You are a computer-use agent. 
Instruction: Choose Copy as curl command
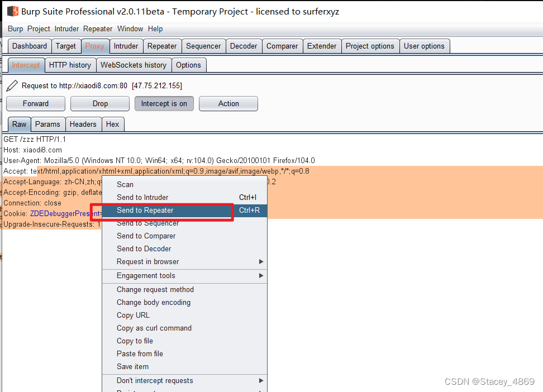click(184, 328)
